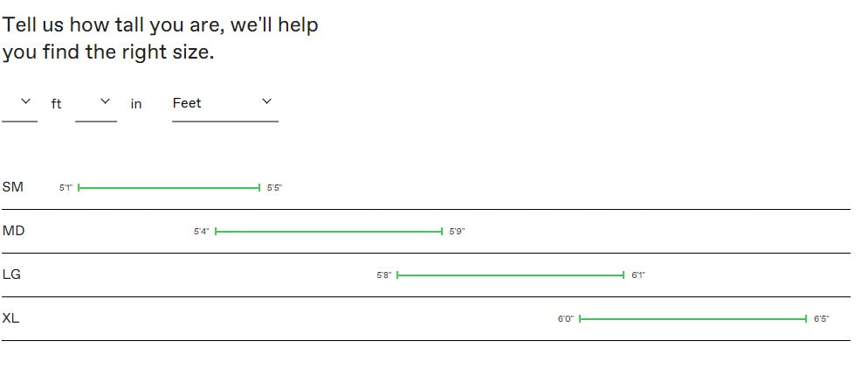Viewport: 868px width, 369px height.
Task: Click the LG green height range bar
Action: coord(511,275)
